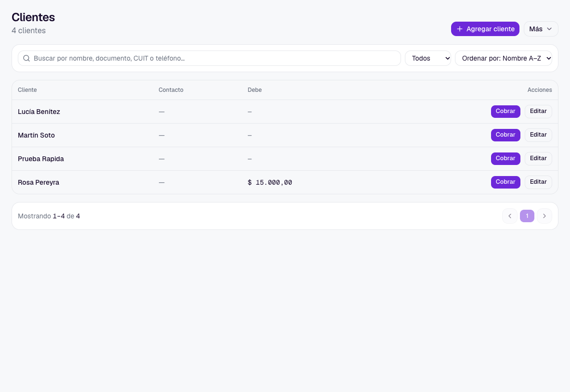The height and width of the screenshot is (392, 570).
Task: Click the Cliente column header
Action: coord(27,90)
